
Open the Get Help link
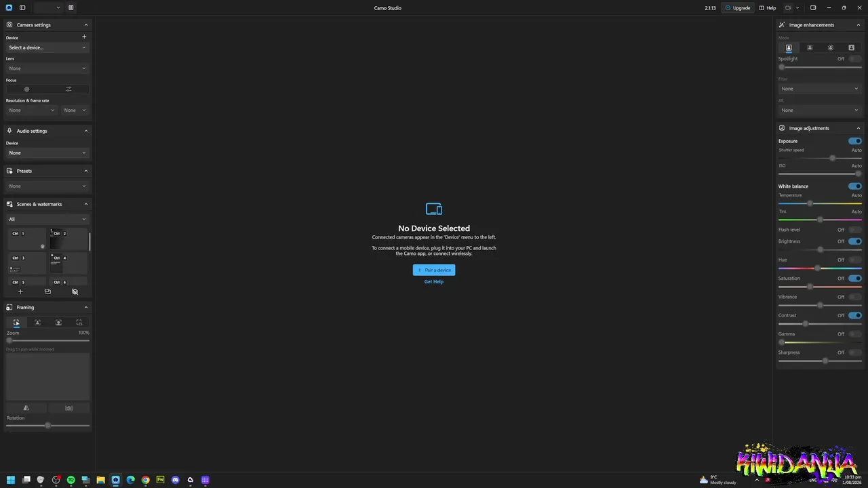click(434, 282)
